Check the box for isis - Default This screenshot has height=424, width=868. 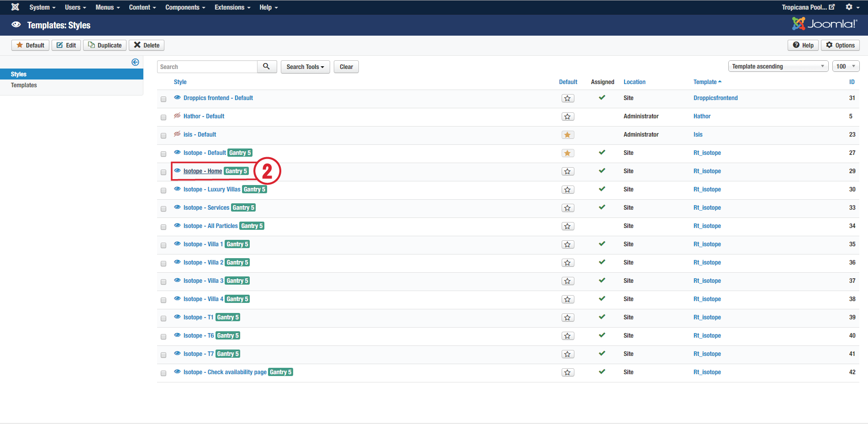pos(163,136)
